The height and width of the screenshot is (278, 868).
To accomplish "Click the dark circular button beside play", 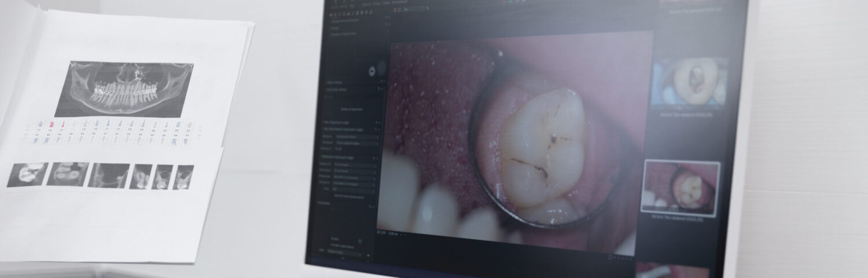I will click(382, 68).
